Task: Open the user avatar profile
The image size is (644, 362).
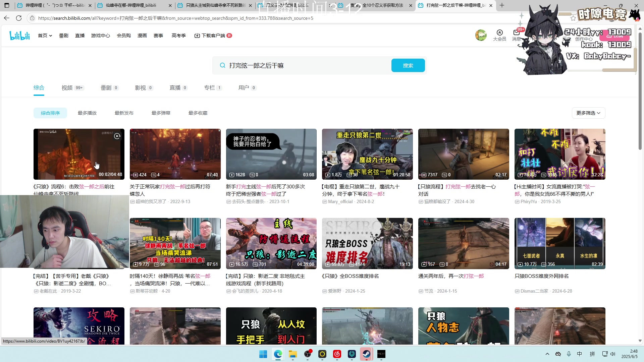Action: pos(481,35)
